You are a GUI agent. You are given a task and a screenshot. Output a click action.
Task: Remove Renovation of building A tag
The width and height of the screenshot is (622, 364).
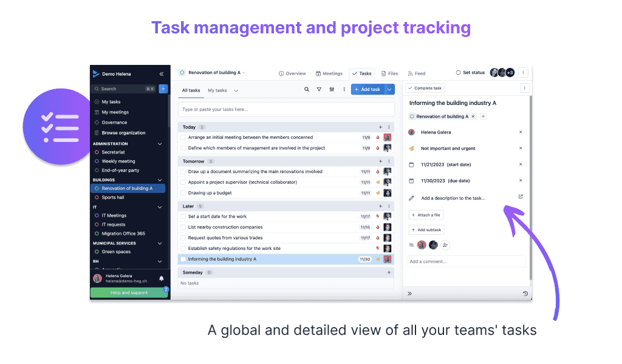(473, 116)
